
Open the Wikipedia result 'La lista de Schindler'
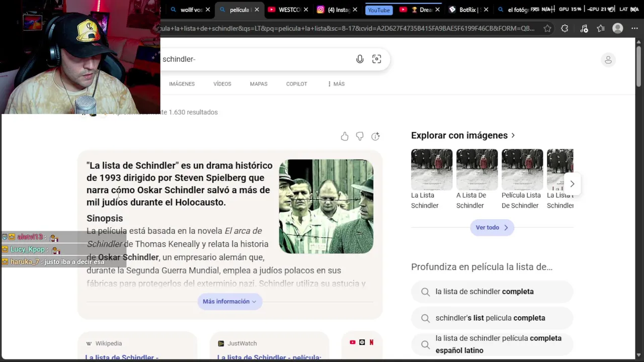pyautogui.click(x=122, y=357)
